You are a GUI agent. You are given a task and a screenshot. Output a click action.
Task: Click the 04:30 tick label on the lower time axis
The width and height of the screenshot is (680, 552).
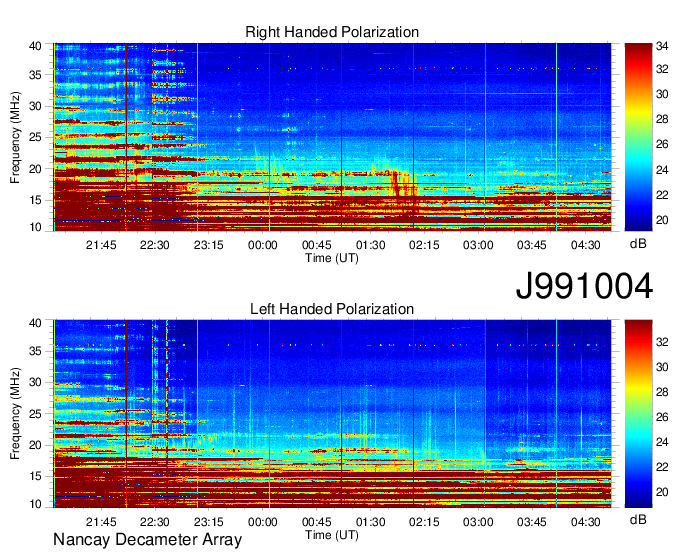coord(585,522)
